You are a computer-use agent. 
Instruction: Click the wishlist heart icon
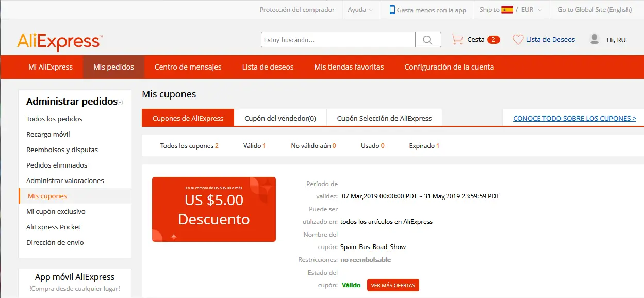[x=518, y=40]
